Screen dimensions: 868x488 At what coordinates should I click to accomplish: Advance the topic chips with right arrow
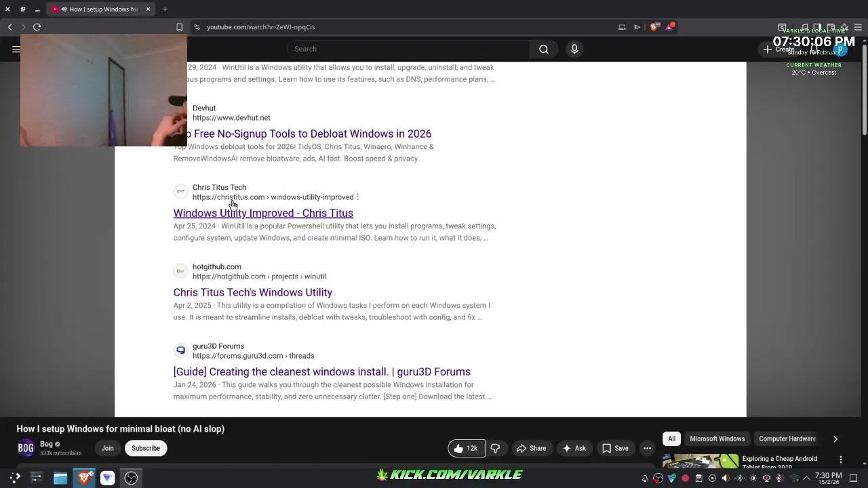[x=835, y=439]
